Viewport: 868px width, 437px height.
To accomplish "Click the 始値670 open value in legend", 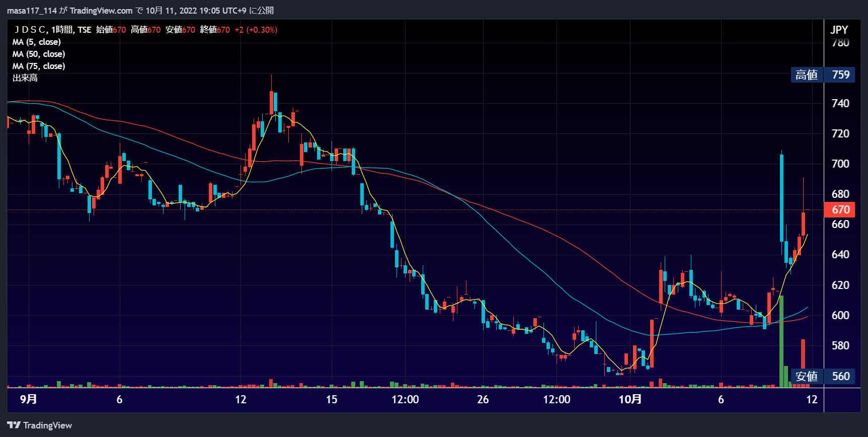I will pos(111,30).
